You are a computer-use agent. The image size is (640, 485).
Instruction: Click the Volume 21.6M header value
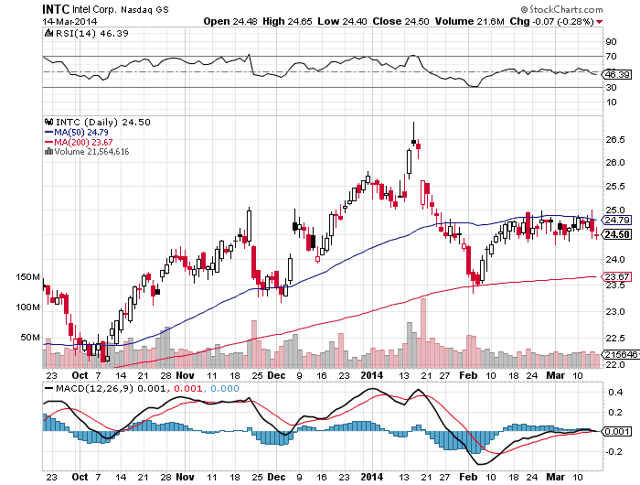469,21
